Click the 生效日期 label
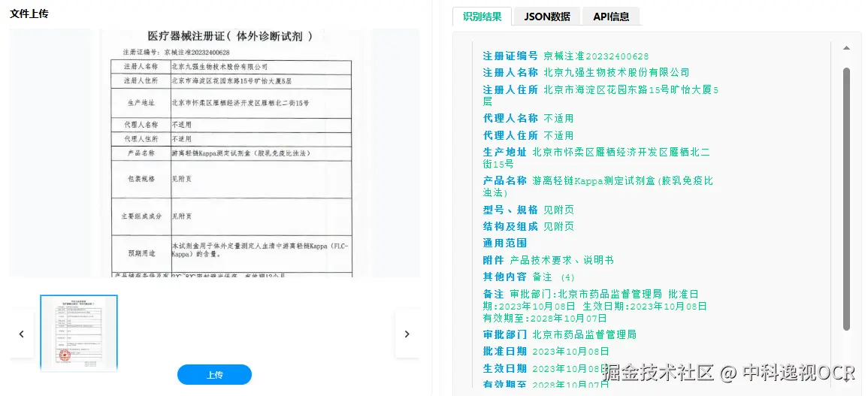868x396 pixels. [505, 368]
